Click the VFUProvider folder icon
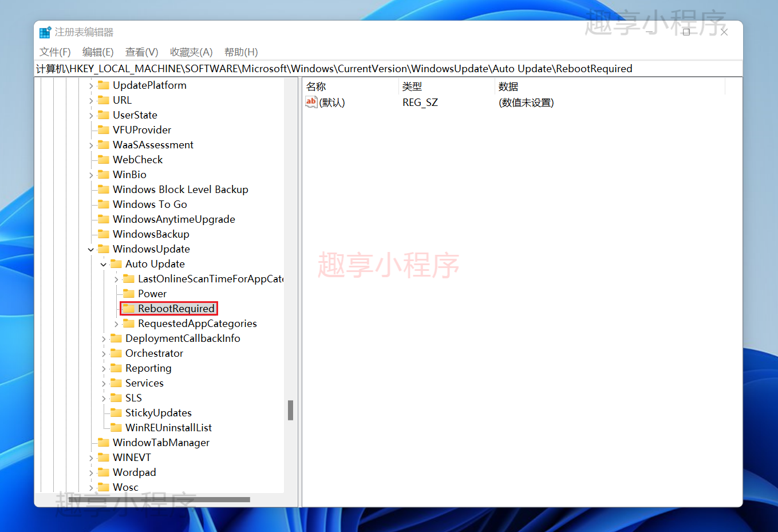This screenshot has width=778, height=532. pos(104,129)
